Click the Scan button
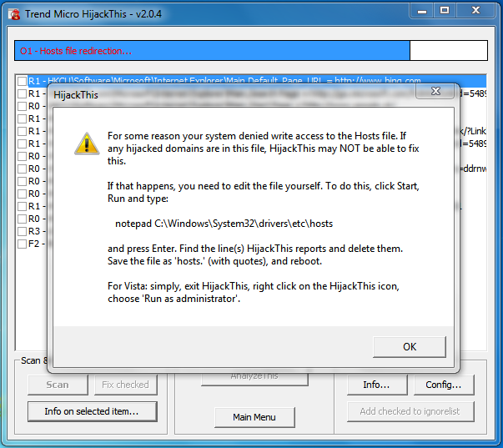Viewport: 503px width, 448px height. pos(58,385)
